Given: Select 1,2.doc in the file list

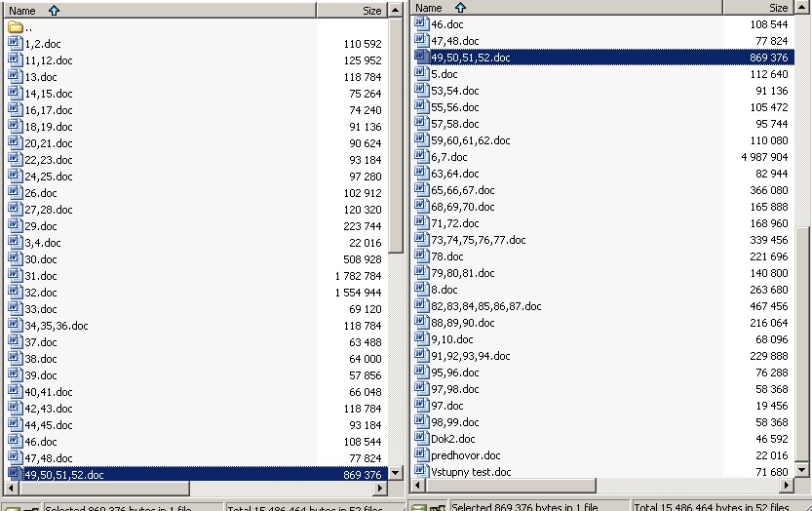Looking at the screenshot, I should (x=43, y=44).
